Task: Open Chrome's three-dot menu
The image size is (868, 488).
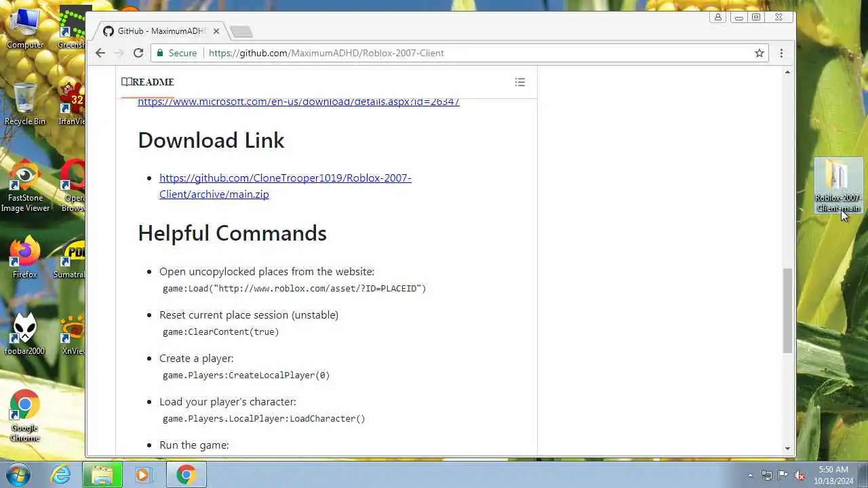Action: 781,53
